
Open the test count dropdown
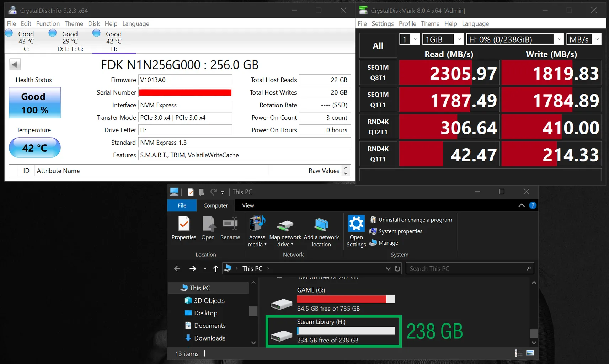tap(410, 39)
